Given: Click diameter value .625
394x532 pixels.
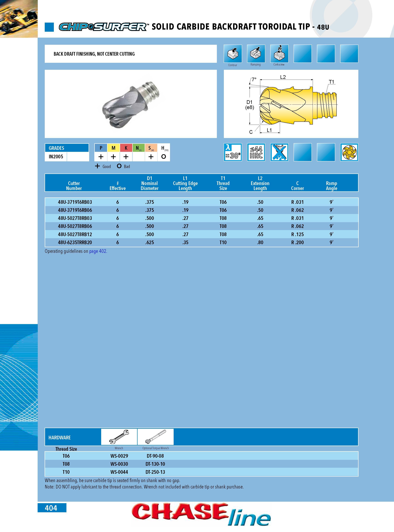Looking at the screenshot, I should pos(150,242).
